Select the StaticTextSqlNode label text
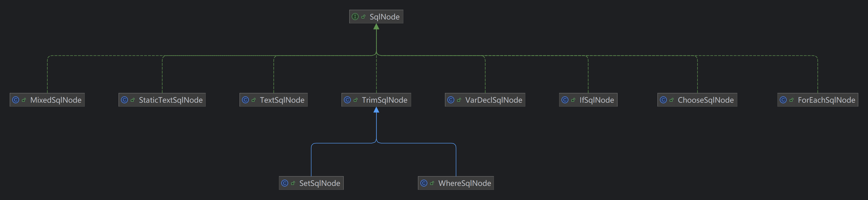The height and width of the screenshot is (200, 868). (171, 100)
